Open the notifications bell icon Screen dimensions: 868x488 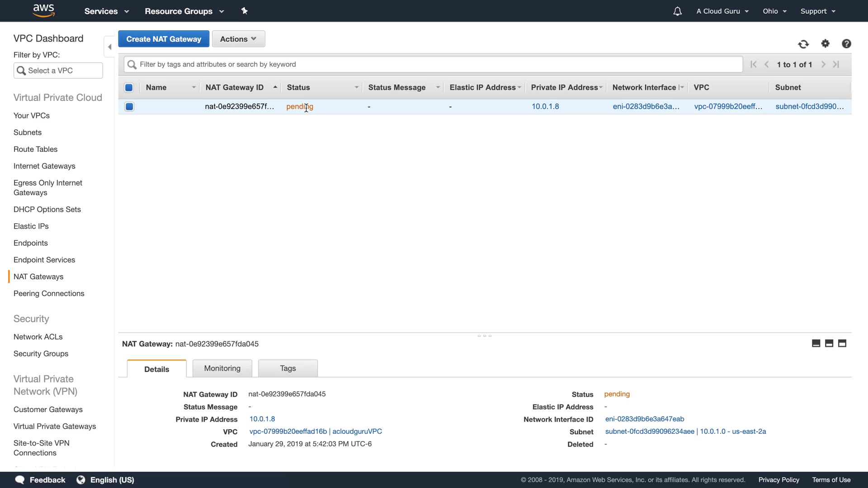click(x=677, y=11)
